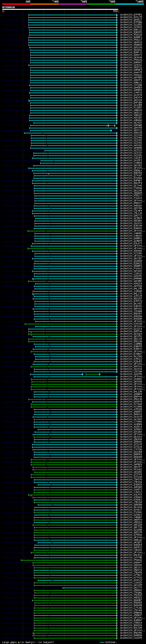
Task: Click the =100char. scale legend
Action: 108,642
